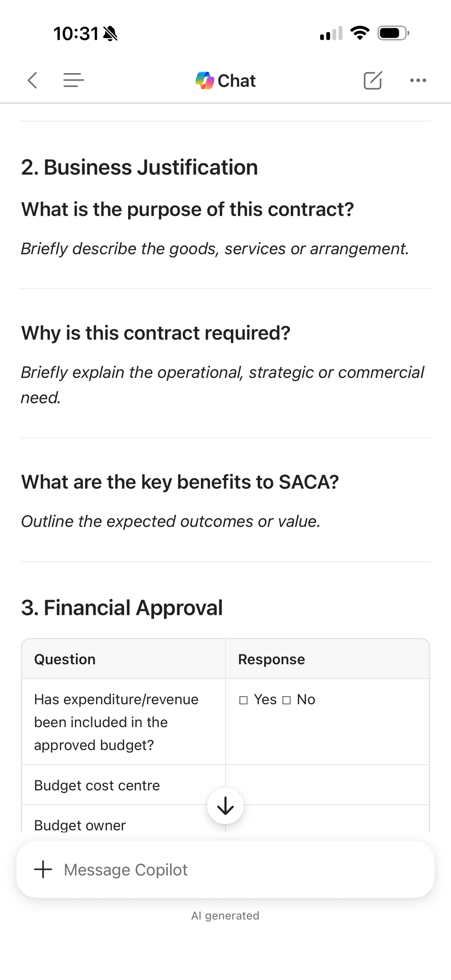The height and width of the screenshot is (980, 451).
Task: Tap the Copilot logo beside Chat
Action: tap(205, 81)
